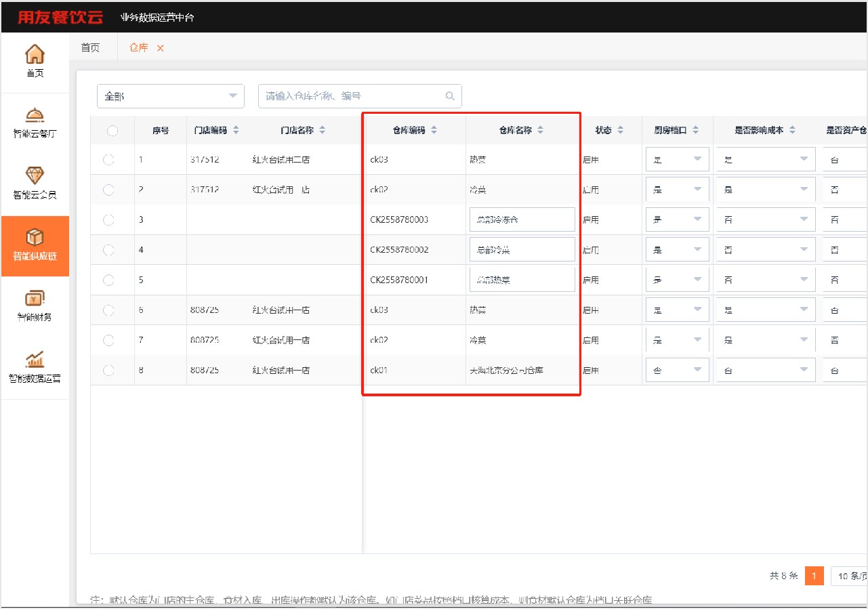This screenshot has height=609, width=868.
Task: Open 智能财务 in the sidebar
Action: (x=35, y=299)
